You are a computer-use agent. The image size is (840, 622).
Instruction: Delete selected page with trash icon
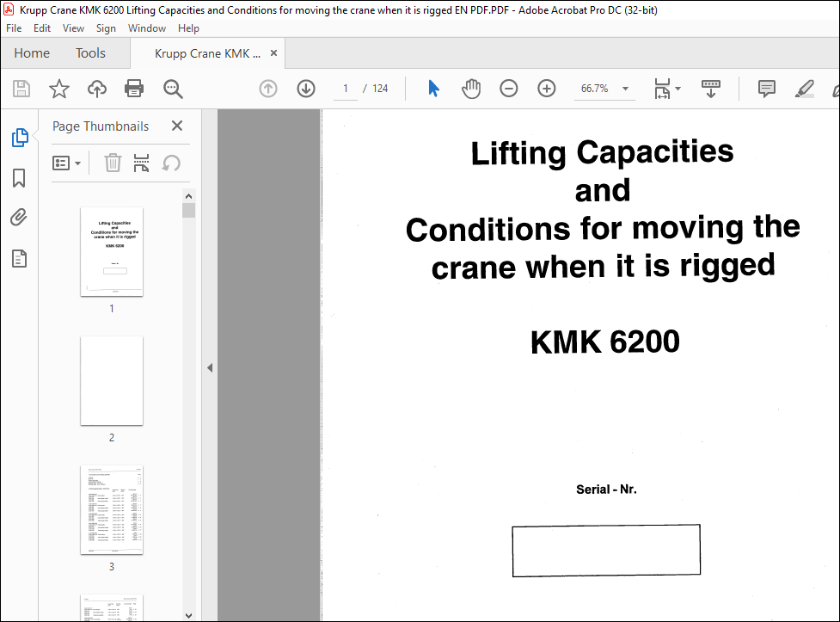113,163
